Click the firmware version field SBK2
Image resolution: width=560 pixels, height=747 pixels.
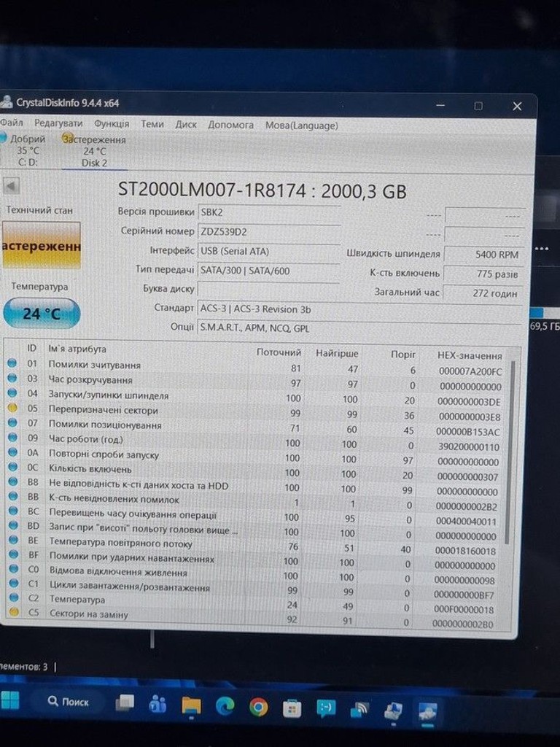tap(269, 212)
